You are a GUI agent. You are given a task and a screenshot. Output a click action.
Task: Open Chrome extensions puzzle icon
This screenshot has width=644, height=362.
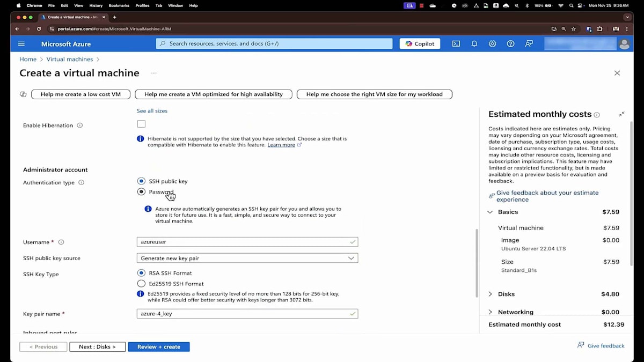600,29
